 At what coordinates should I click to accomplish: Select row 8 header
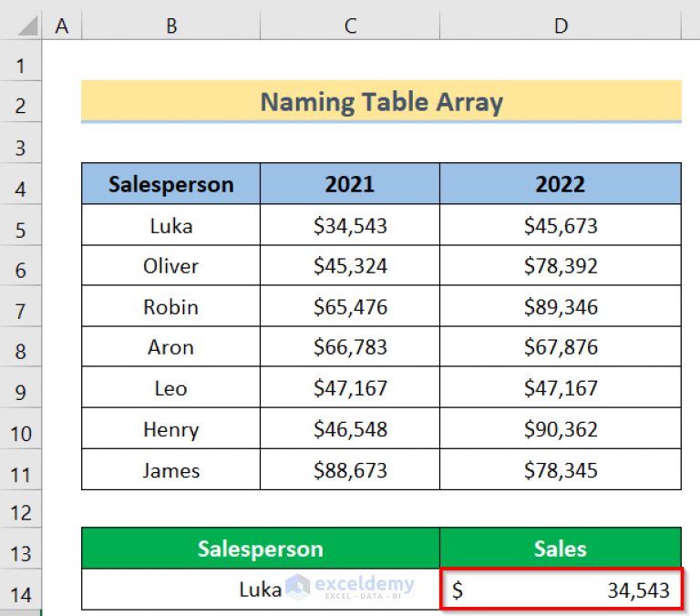tap(21, 347)
